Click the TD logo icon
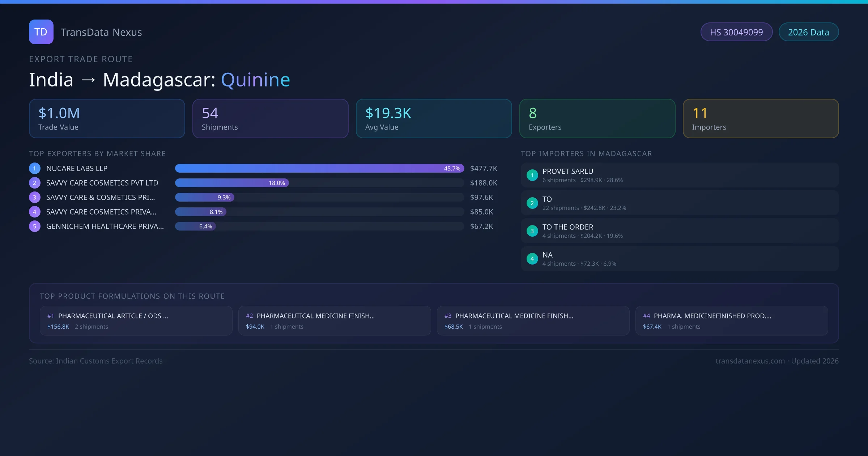This screenshot has width=868, height=456. [x=41, y=32]
